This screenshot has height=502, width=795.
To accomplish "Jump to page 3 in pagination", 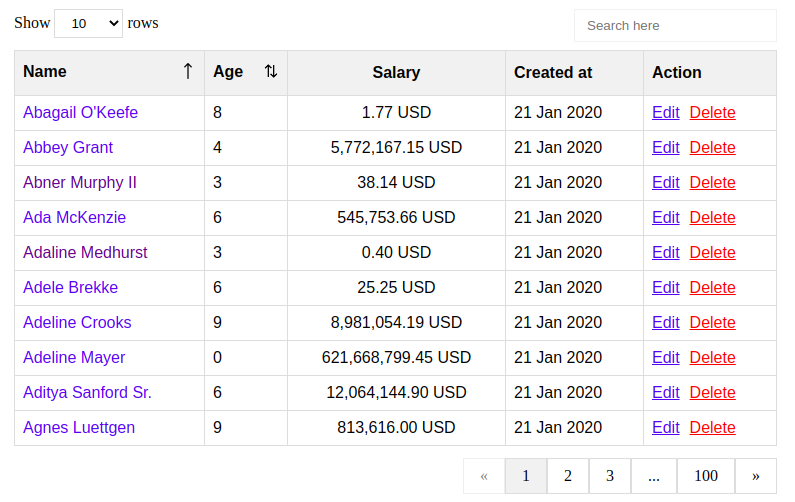I will [x=609, y=476].
